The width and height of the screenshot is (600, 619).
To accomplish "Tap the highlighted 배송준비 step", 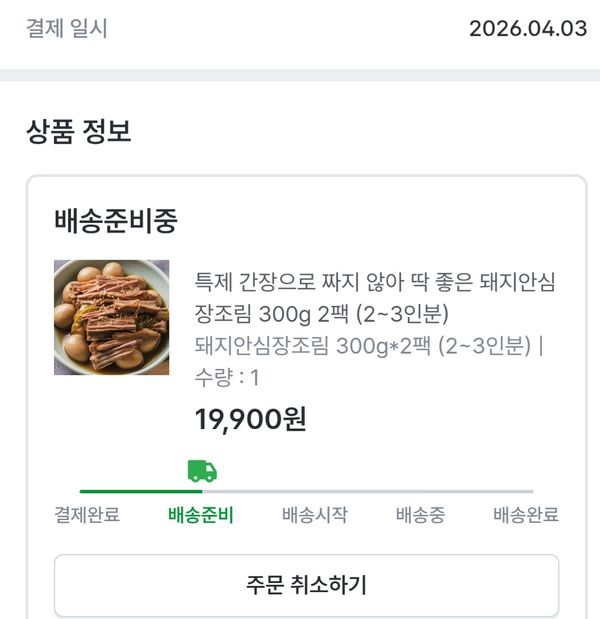I will [x=201, y=516].
